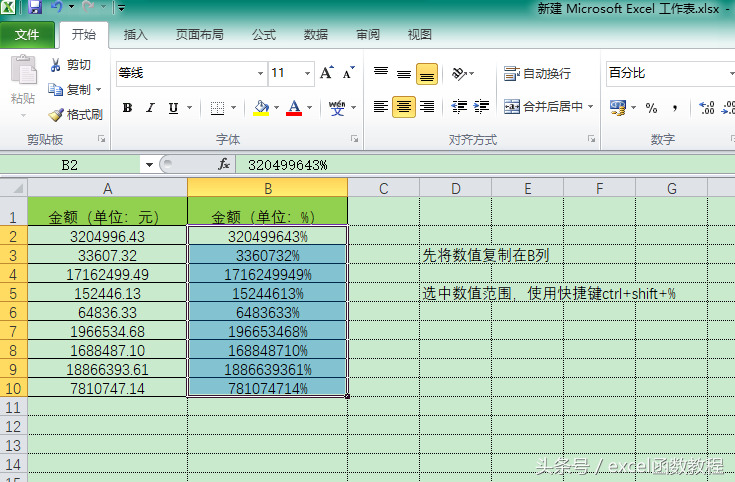
Task: Click the red font color A
Action: (294, 108)
